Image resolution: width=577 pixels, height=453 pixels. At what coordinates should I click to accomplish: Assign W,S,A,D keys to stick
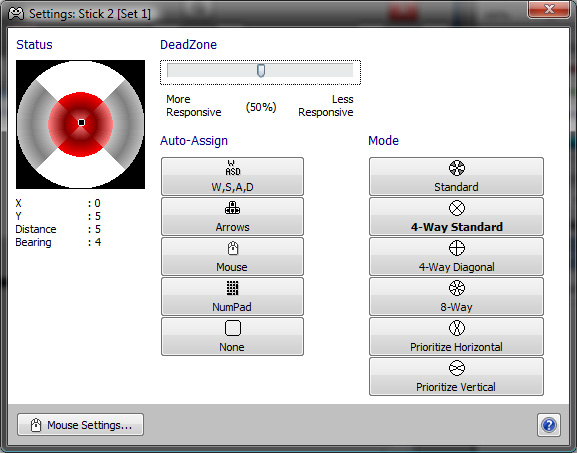click(232, 176)
